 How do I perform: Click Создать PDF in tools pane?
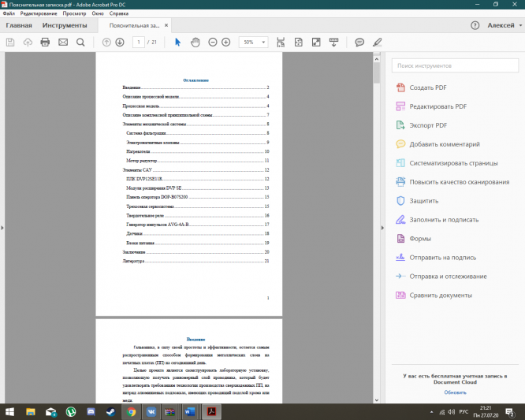[x=428, y=87]
